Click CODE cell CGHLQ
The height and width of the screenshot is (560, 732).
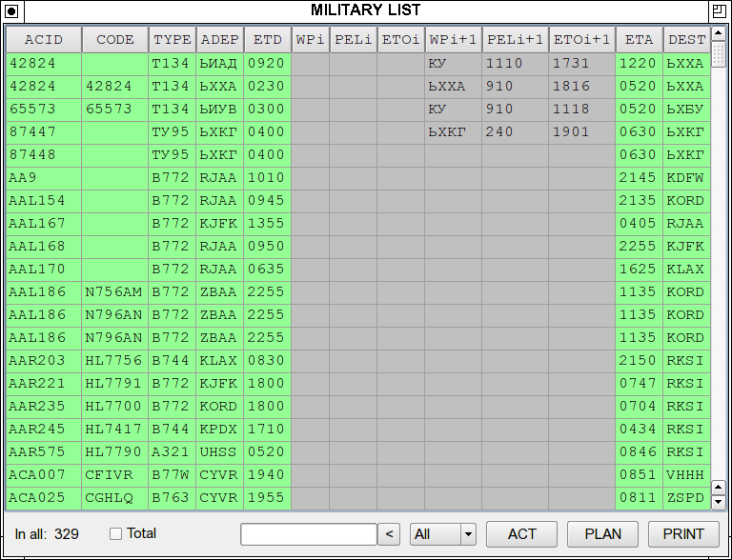pos(115,498)
